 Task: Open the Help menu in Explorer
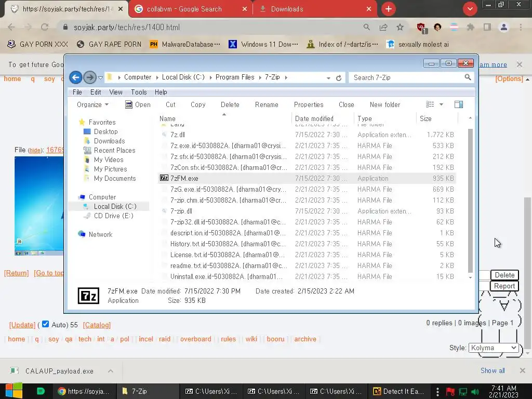(x=161, y=92)
